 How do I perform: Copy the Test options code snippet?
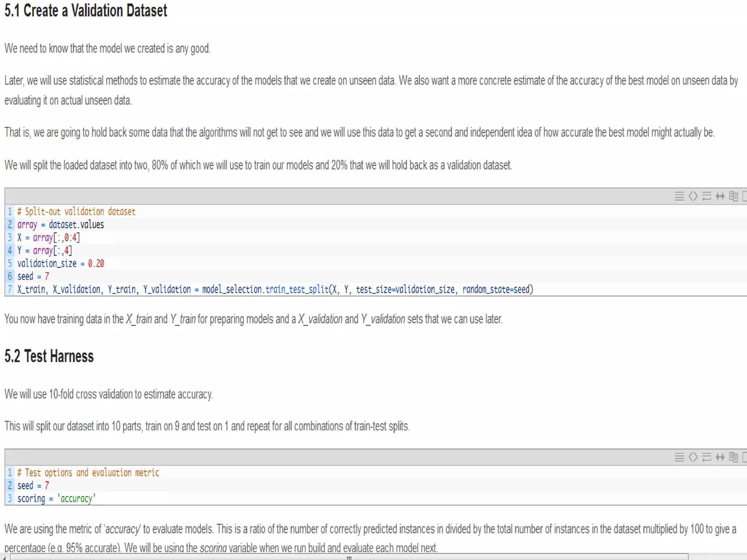click(x=734, y=457)
